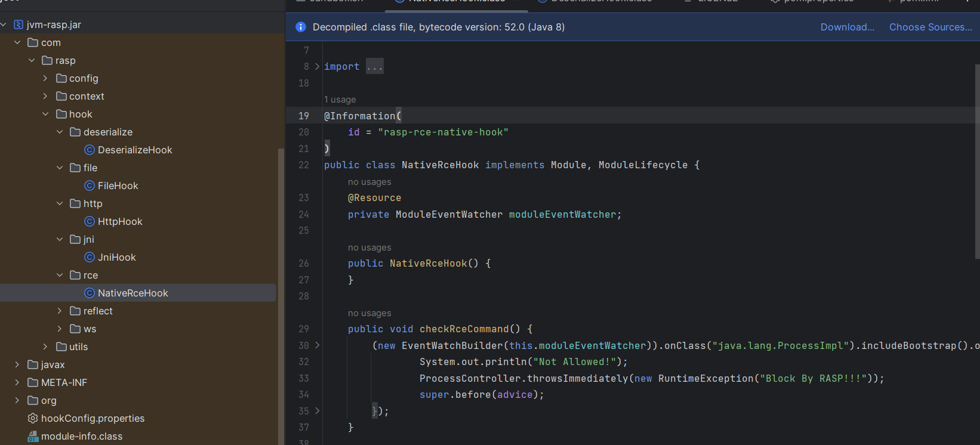Click line number 19 in gutter
Image resolution: width=980 pixels, height=445 pixels.
click(x=304, y=116)
